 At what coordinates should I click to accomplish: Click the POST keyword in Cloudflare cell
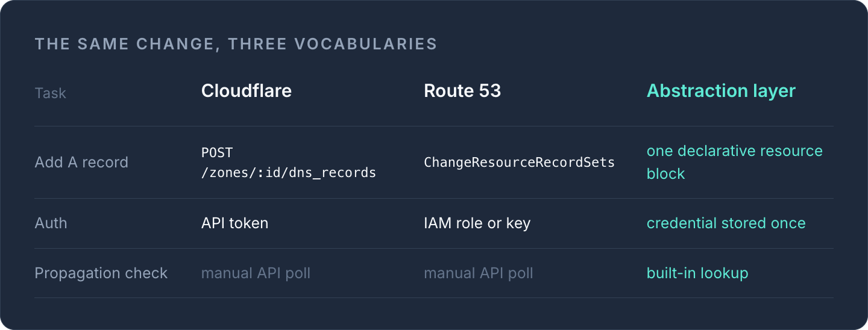(216, 152)
